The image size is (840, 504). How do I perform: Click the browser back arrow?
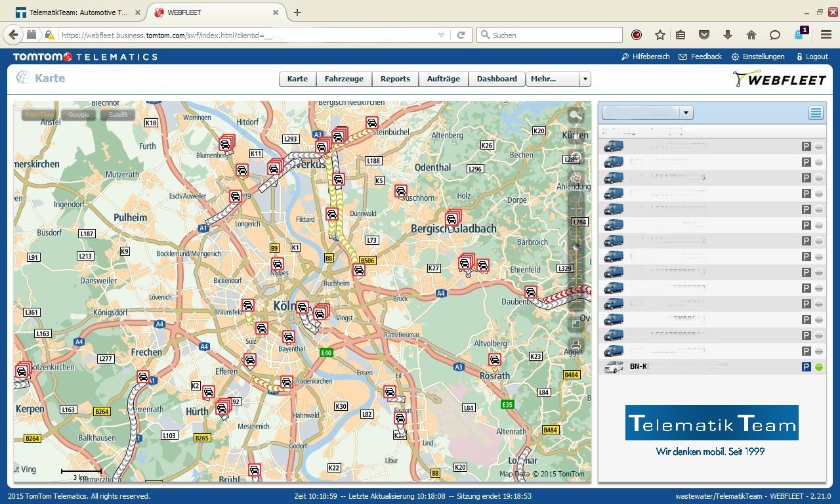tap(12, 35)
